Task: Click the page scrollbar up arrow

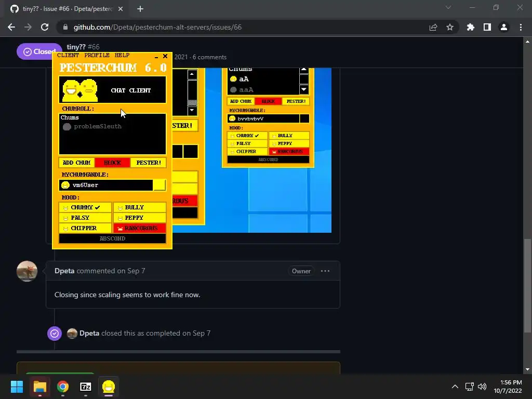Action: tap(527, 42)
